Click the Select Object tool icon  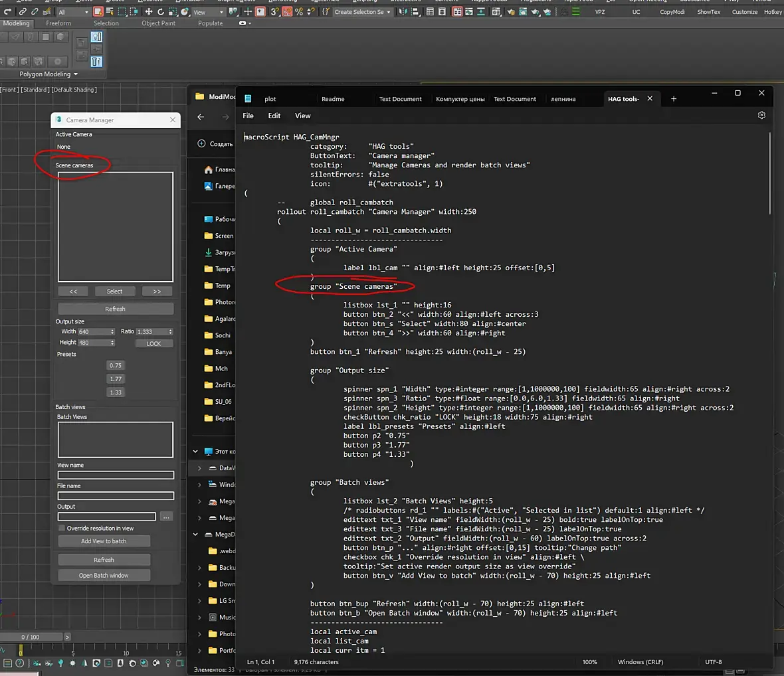click(98, 12)
